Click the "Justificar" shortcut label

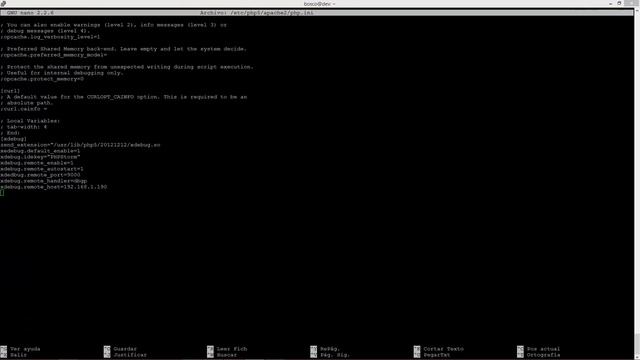pyautogui.click(x=130, y=355)
